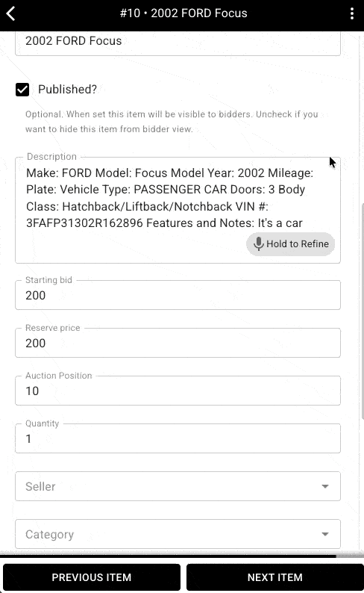Click the 2002 FORD Focus title field
This screenshot has width=364, height=593.
[x=178, y=43]
